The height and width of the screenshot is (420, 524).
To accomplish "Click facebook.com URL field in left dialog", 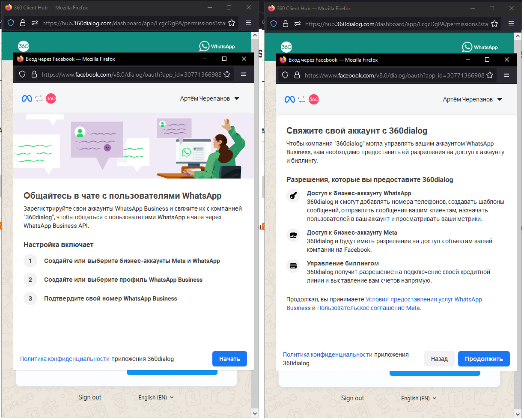I will pyautogui.click(x=131, y=74).
